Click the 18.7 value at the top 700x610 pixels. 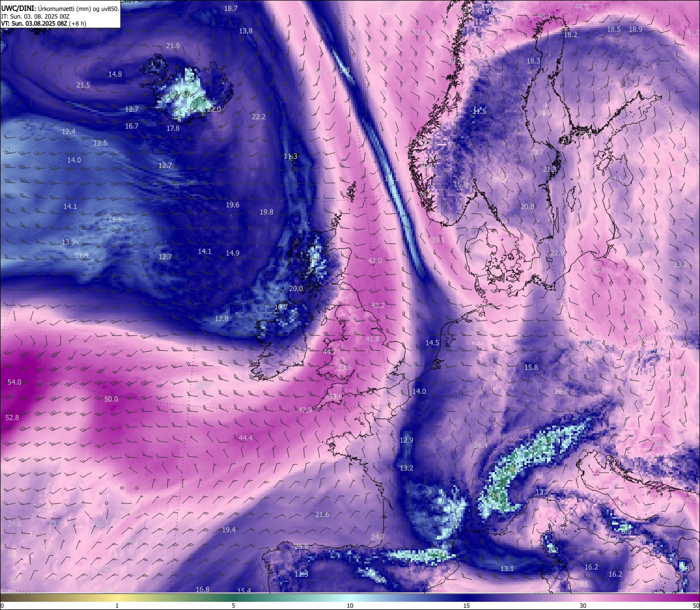pos(231,8)
